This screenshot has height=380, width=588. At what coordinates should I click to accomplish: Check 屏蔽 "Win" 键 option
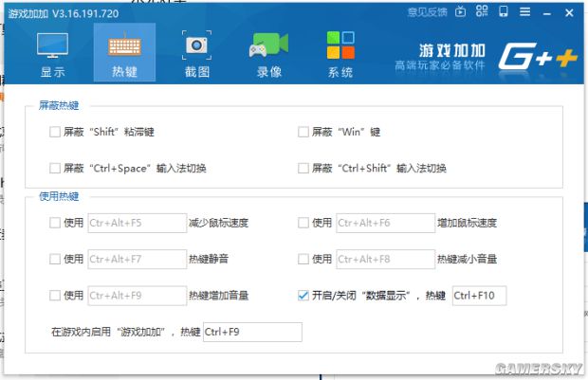pos(303,133)
